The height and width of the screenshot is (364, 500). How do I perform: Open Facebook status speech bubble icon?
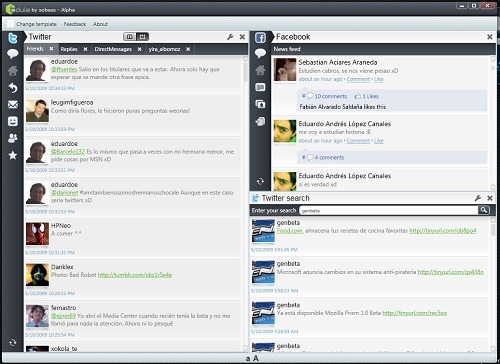point(260,53)
